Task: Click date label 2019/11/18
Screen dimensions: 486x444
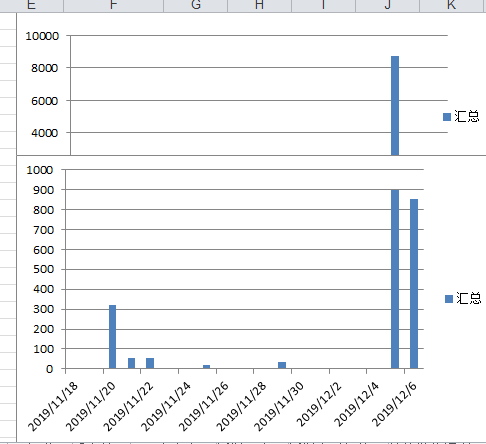Action: coord(52,407)
